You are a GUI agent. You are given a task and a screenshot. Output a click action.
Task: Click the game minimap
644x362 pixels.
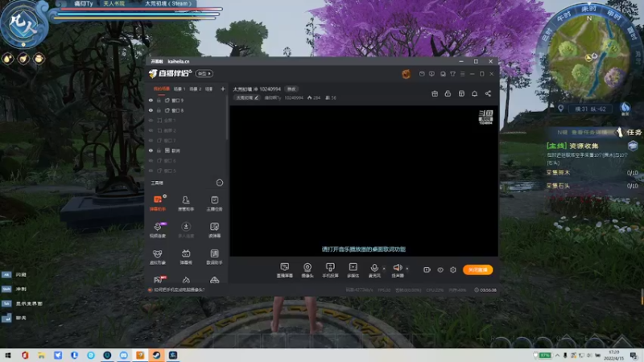(589, 57)
